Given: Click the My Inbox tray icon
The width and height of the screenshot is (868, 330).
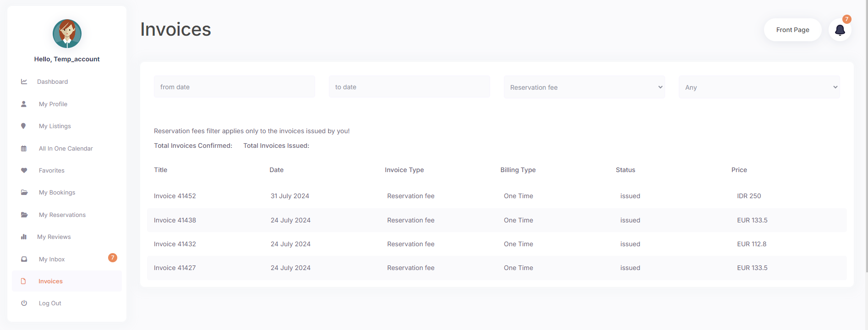Looking at the screenshot, I should coord(24,259).
